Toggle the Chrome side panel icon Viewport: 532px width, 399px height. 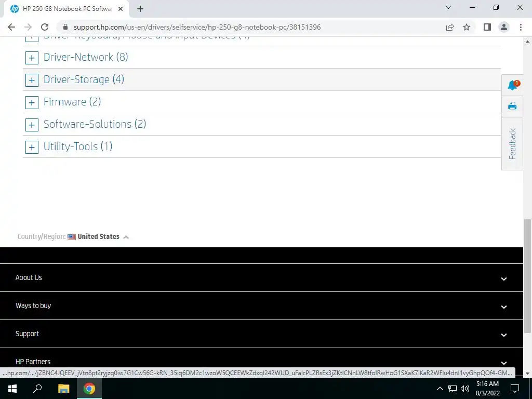pyautogui.click(x=487, y=27)
